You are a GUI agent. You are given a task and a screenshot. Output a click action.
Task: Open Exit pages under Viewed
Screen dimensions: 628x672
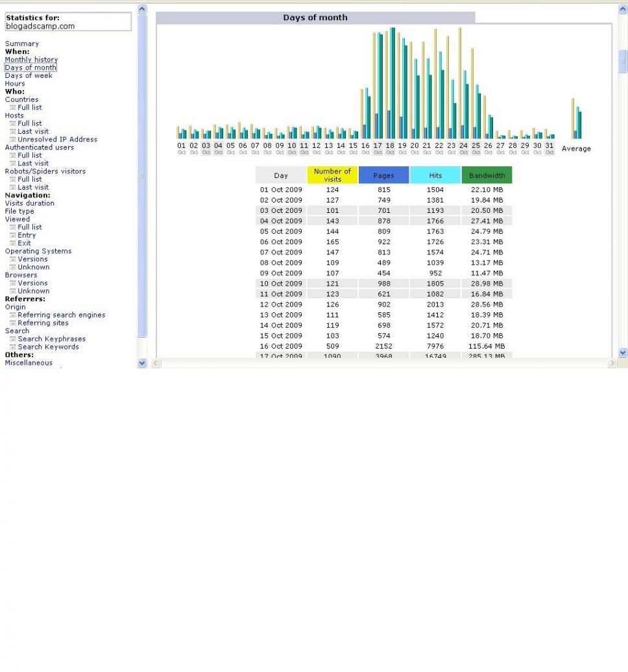tap(24, 243)
